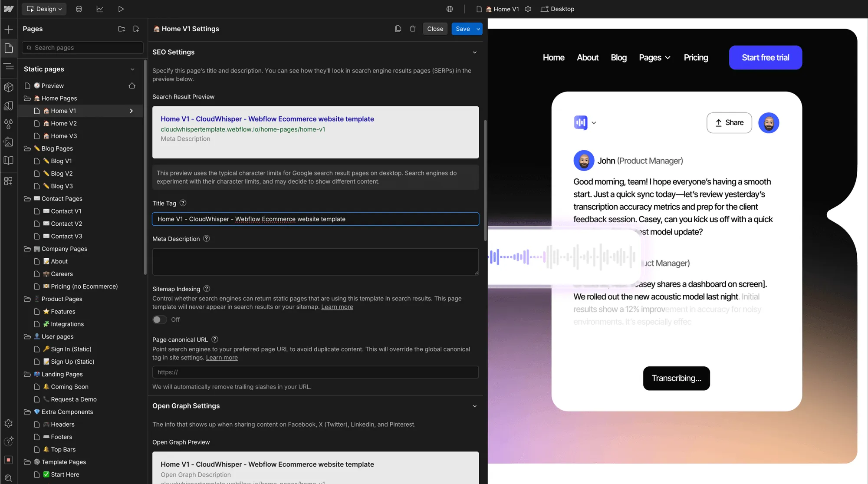Select the Blog V2 page
This screenshot has height=484, width=868.
(x=62, y=173)
